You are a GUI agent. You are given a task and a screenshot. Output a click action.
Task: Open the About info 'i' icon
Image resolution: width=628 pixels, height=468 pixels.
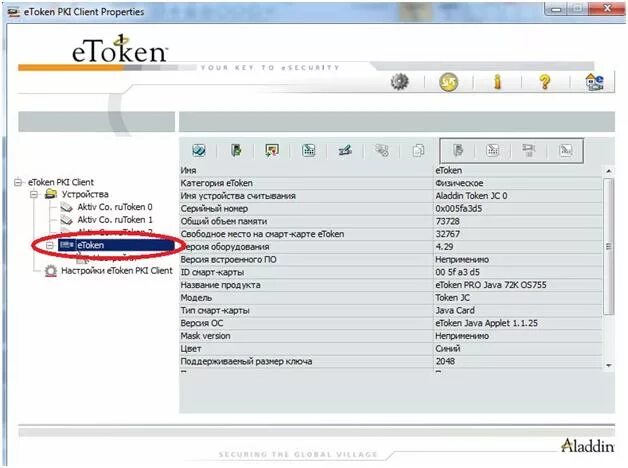(x=497, y=82)
